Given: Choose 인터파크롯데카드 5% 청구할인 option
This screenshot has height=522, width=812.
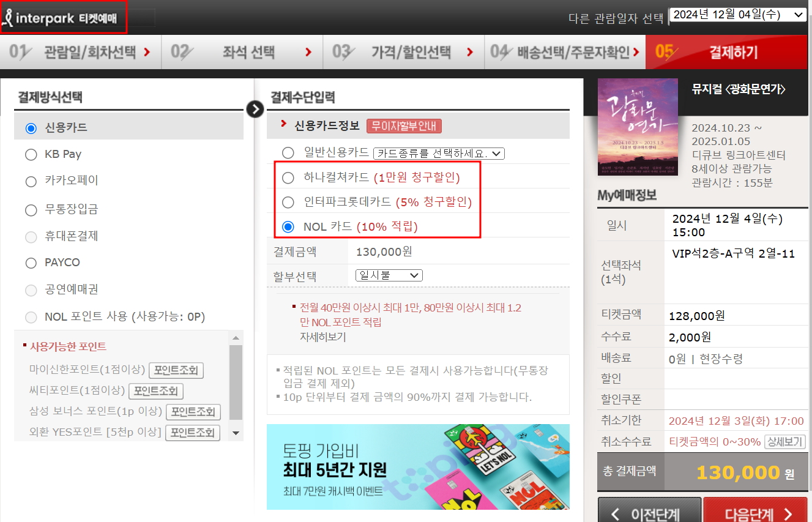Looking at the screenshot, I should point(288,201).
